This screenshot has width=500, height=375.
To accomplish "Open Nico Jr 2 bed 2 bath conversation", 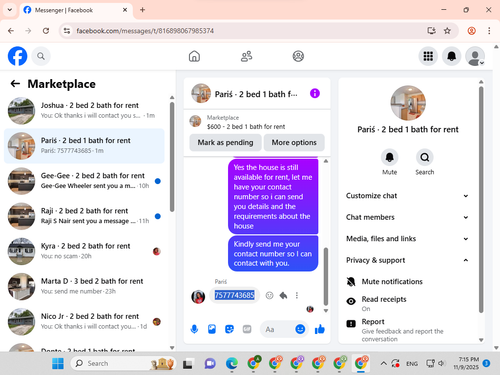I will (x=85, y=321).
